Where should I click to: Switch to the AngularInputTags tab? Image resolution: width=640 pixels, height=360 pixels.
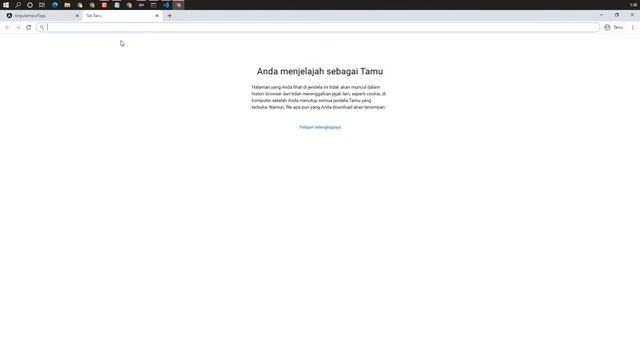(41, 16)
